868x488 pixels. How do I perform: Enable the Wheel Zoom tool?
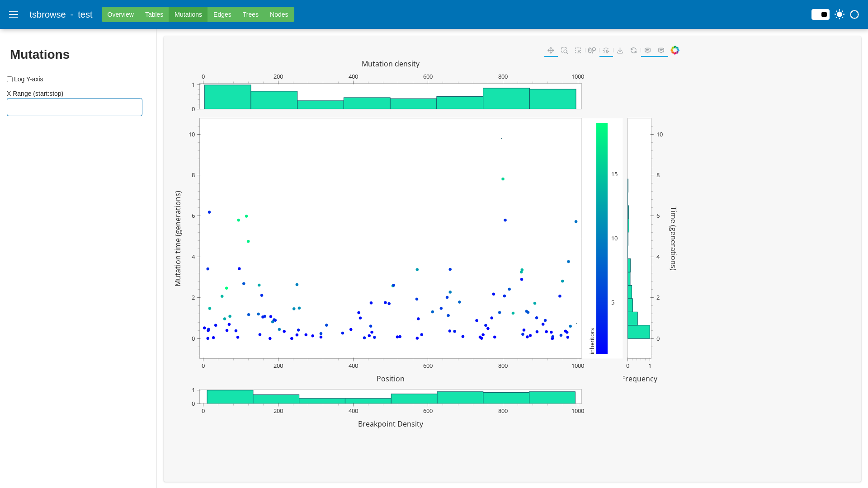[x=592, y=51]
